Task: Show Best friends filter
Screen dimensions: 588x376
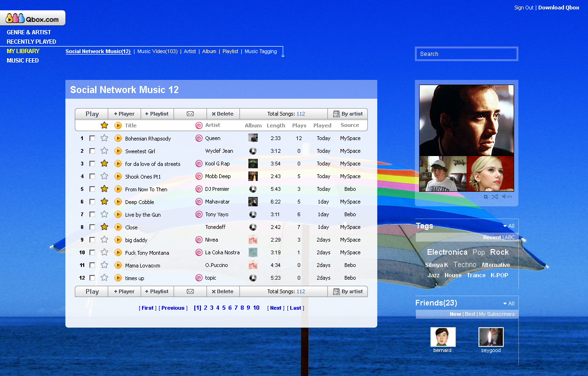Action: pyautogui.click(x=470, y=314)
